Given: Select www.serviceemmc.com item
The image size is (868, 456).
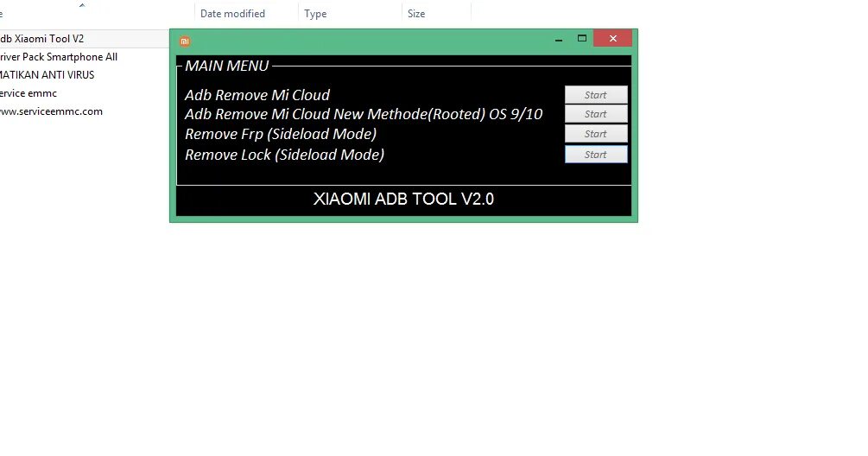Looking at the screenshot, I should click(x=51, y=111).
